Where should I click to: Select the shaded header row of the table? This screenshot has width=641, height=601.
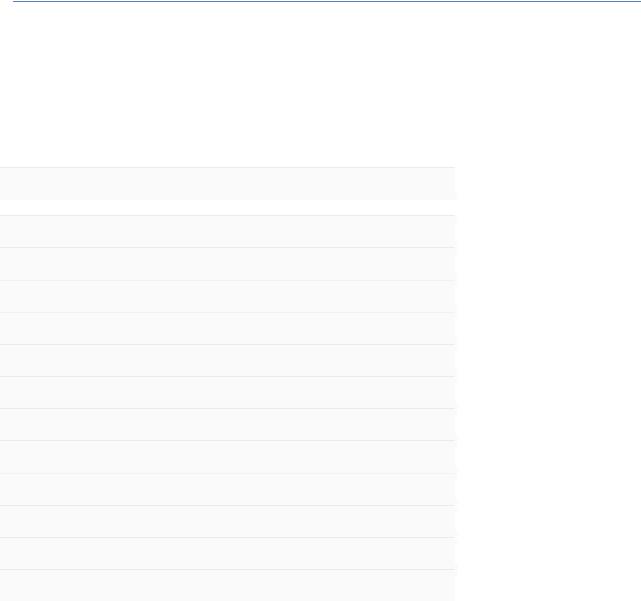tap(228, 184)
